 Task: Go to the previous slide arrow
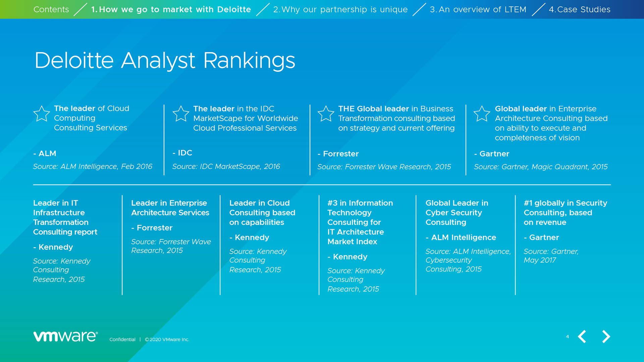coord(582,337)
